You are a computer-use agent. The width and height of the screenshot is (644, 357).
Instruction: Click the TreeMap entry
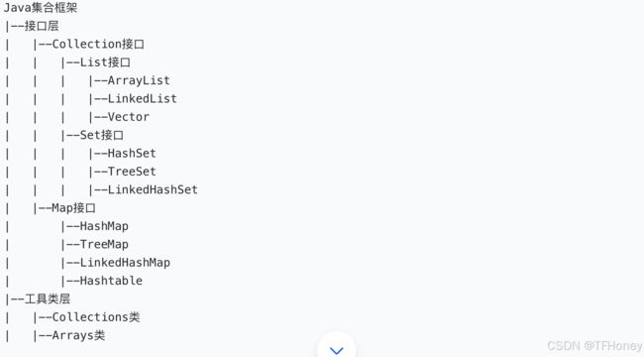[104, 244]
